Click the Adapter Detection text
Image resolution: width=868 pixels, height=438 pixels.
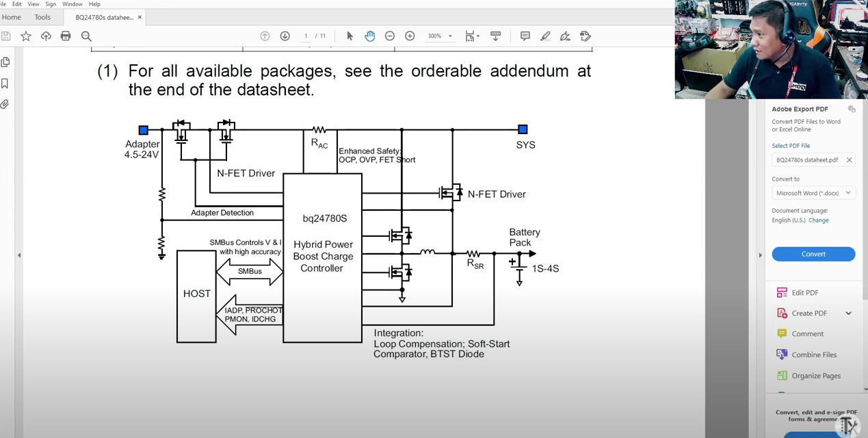click(x=222, y=213)
